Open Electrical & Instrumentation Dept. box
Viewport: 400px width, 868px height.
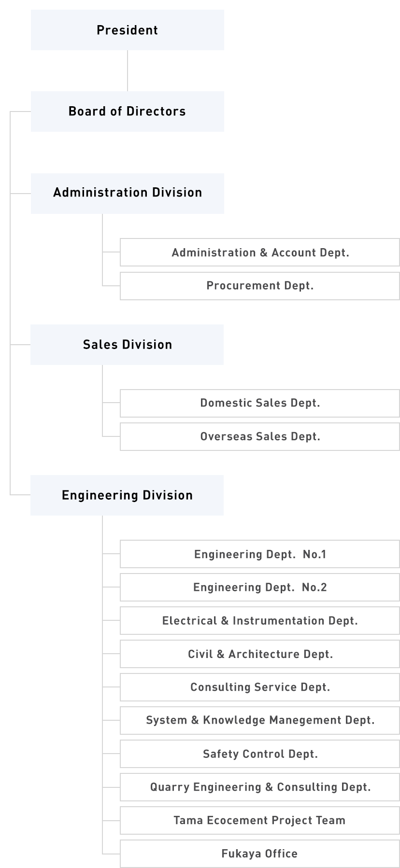point(260,621)
